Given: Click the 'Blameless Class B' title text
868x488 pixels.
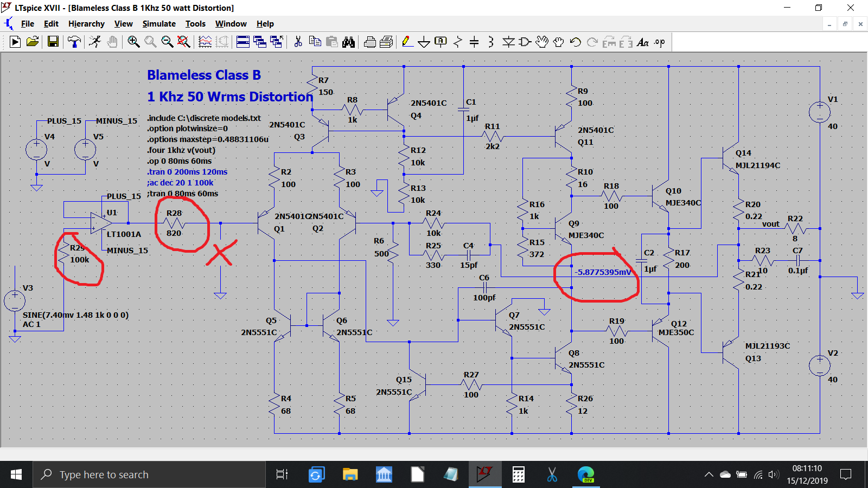Looking at the screenshot, I should (204, 75).
